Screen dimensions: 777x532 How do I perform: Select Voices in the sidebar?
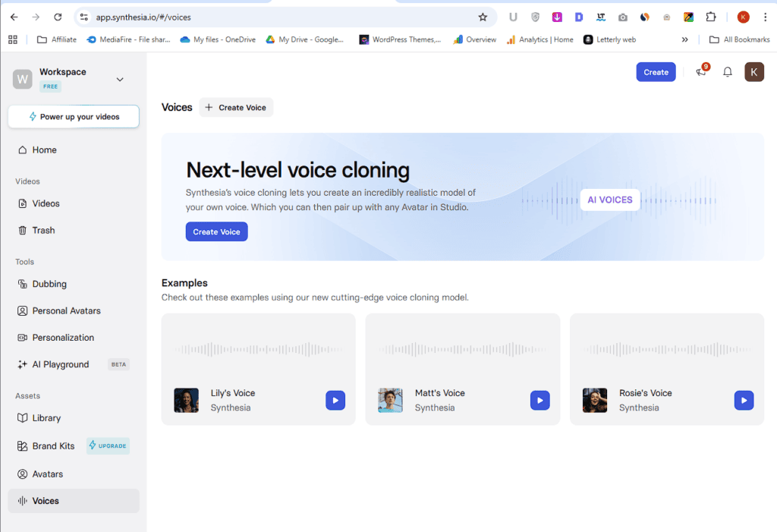pyautogui.click(x=74, y=501)
